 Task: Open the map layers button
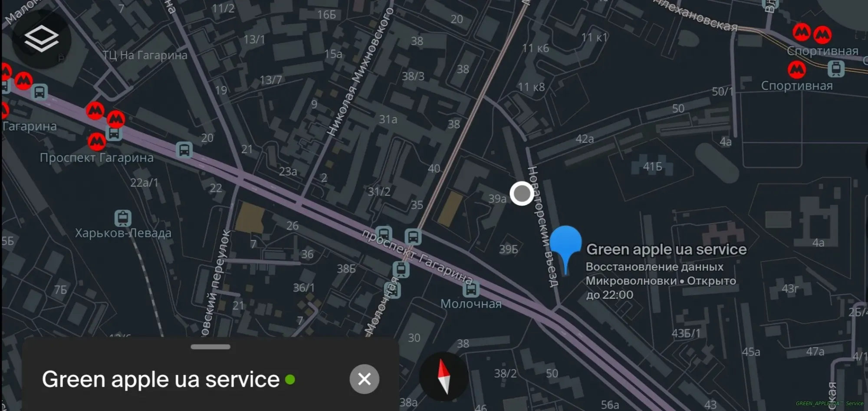(41, 39)
